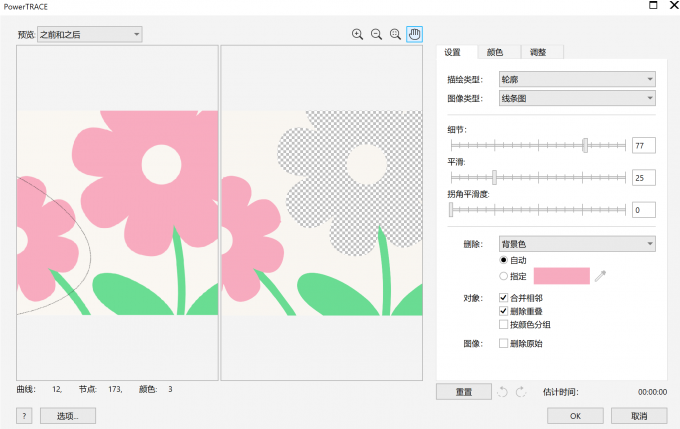Expand the 描绘类型 轮廓 dropdown
This screenshot has height=429, width=680.
point(591,79)
